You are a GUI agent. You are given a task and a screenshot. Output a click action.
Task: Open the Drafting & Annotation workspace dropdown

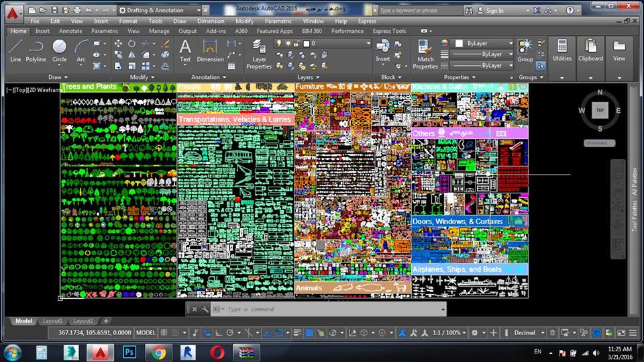point(160,10)
